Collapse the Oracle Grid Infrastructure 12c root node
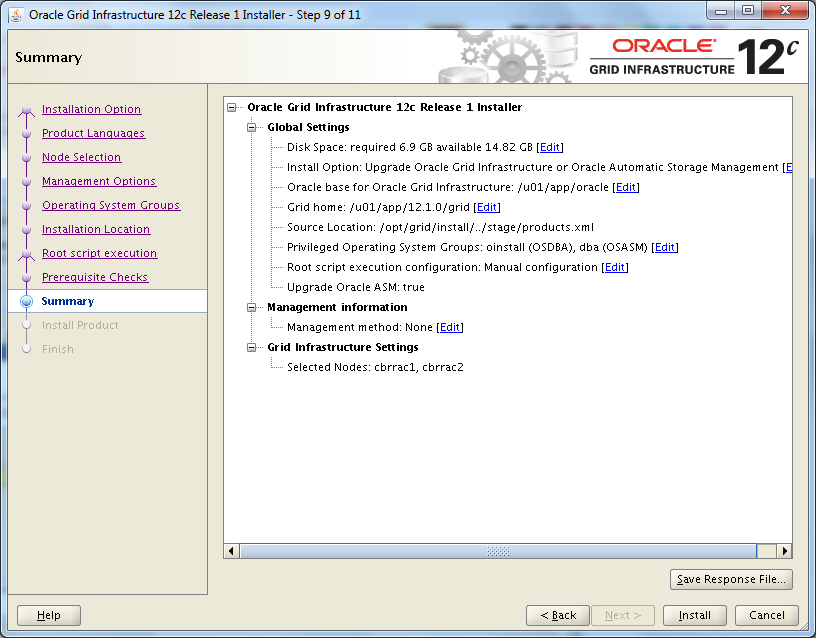Viewport: 816px width, 638px height. pyautogui.click(x=232, y=107)
